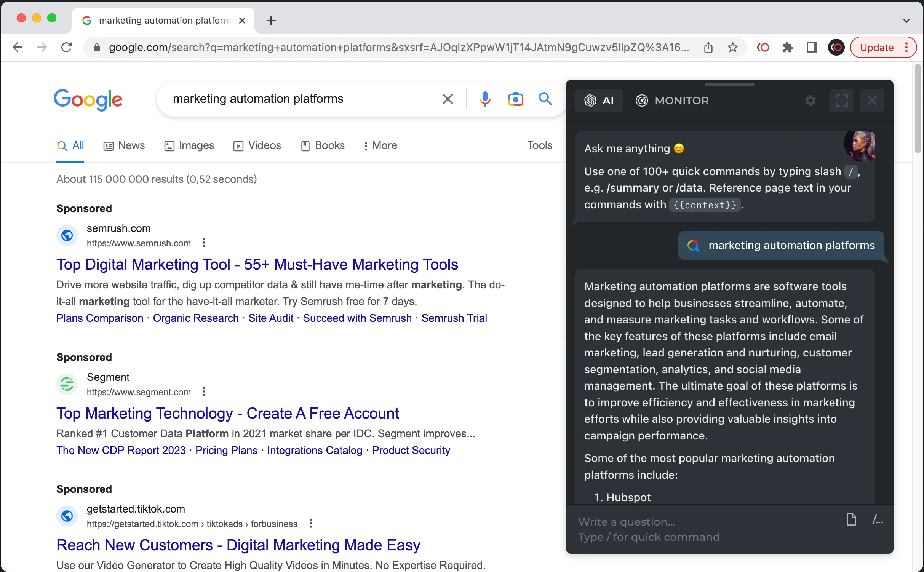Open Top Digital Marketing Tool ad link
Viewport: 924px width, 572px height.
[x=257, y=264]
